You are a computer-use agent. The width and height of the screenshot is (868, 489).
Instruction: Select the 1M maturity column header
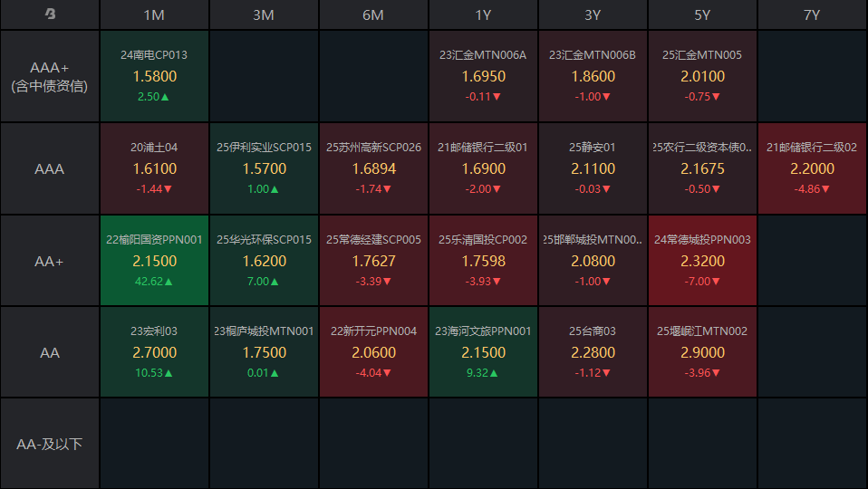coord(154,14)
